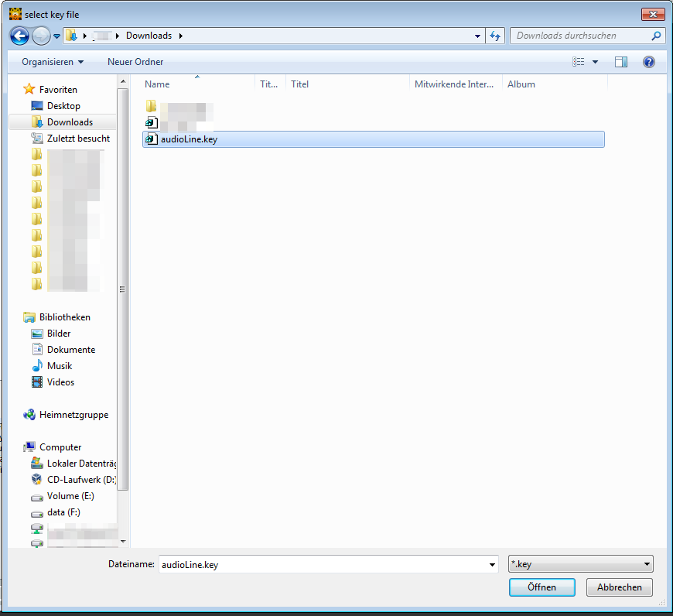Select the Musik library icon
673x616 pixels.
click(37, 366)
